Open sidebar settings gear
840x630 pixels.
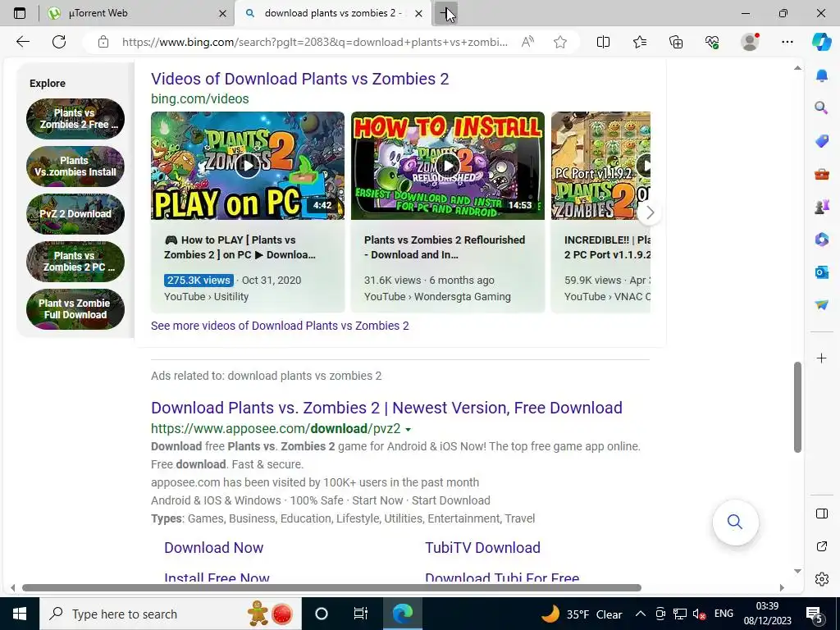822,579
